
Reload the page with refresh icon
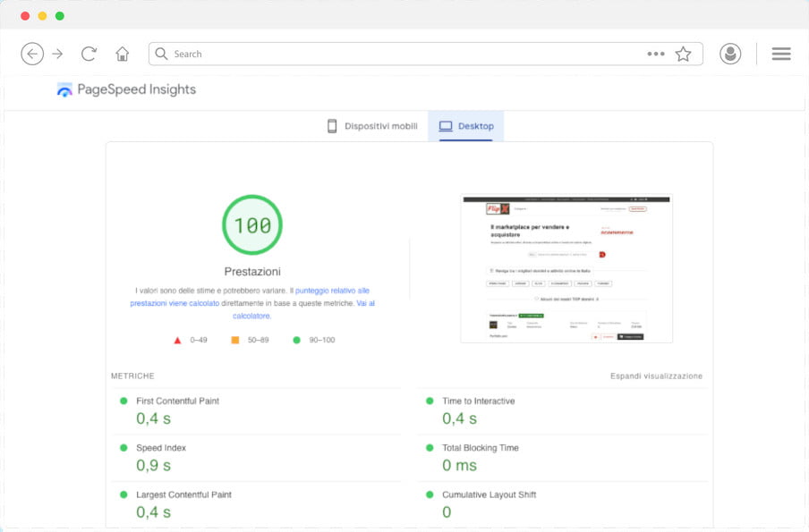pyautogui.click(x=89, y=54)
